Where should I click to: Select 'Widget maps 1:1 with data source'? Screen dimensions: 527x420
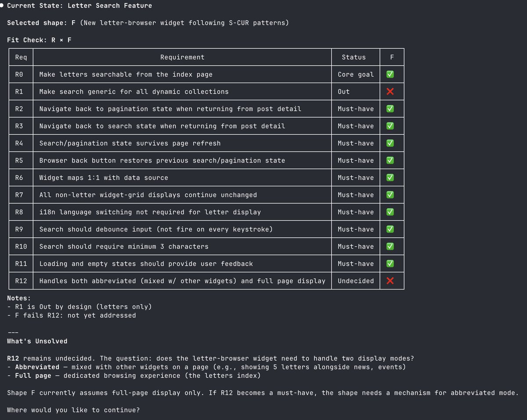104,177
